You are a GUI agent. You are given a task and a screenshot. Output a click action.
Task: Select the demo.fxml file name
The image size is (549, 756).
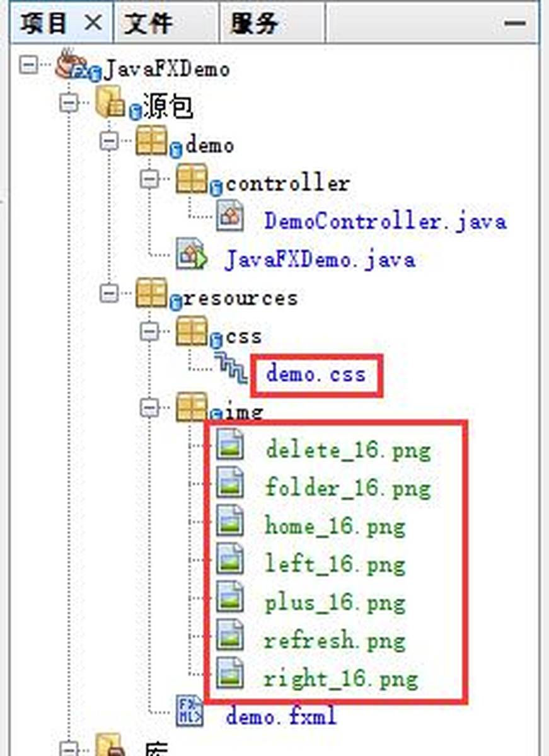click(282, 716)
